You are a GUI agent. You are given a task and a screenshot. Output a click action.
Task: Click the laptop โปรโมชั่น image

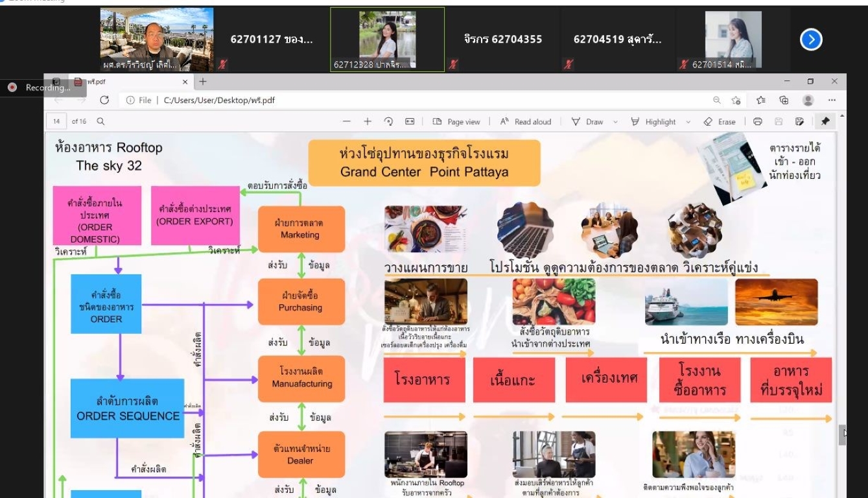click(x=525, y=230)
